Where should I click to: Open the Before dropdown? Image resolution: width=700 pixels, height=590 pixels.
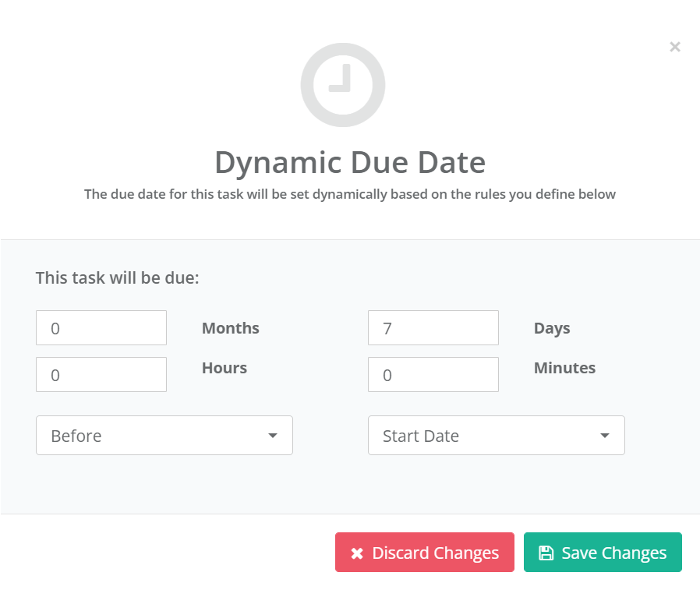point(164,435)
